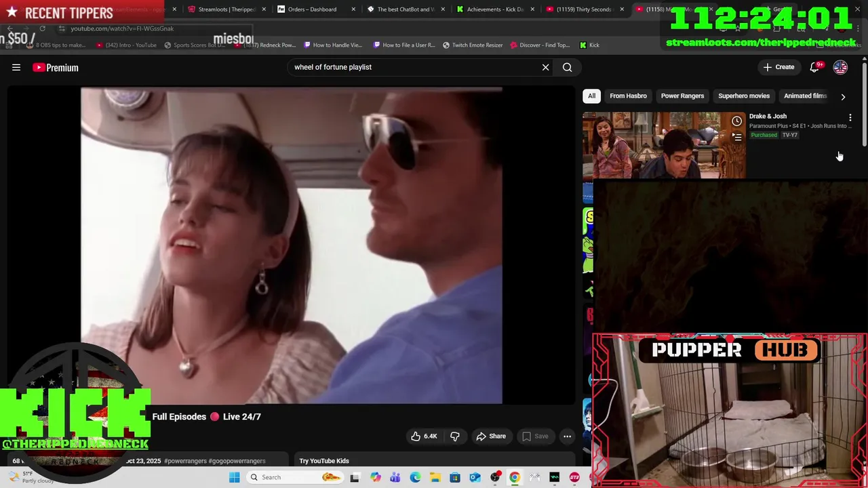
Task: Open the Redneck Pow... bookmark
Action: [x=265, y=45]
